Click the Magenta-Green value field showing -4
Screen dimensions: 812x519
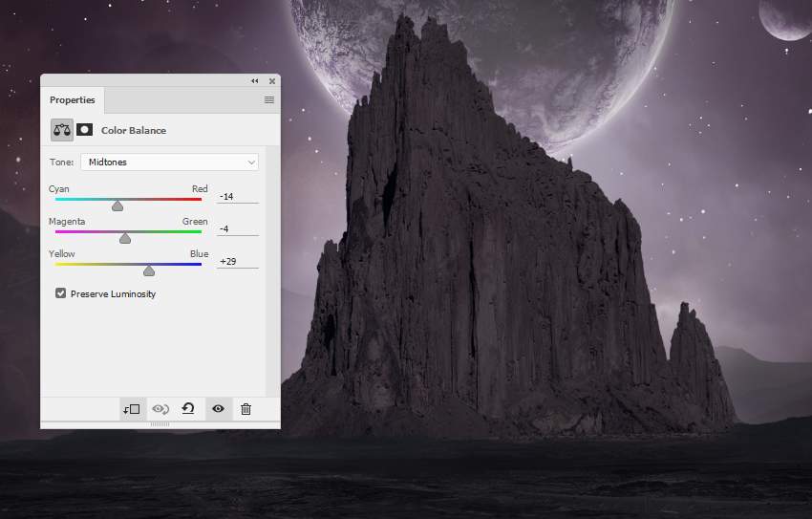[x=238, y=229]
